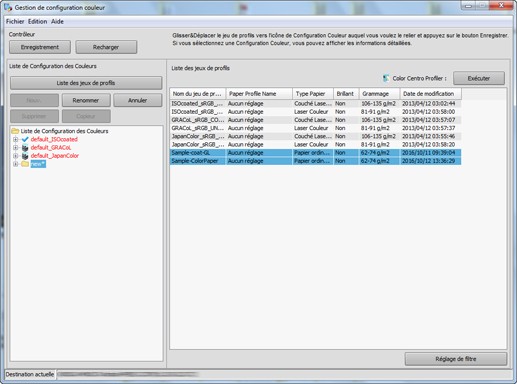Click the disabled Copieur button
The image size is (517, 384).
pos(86,116)
